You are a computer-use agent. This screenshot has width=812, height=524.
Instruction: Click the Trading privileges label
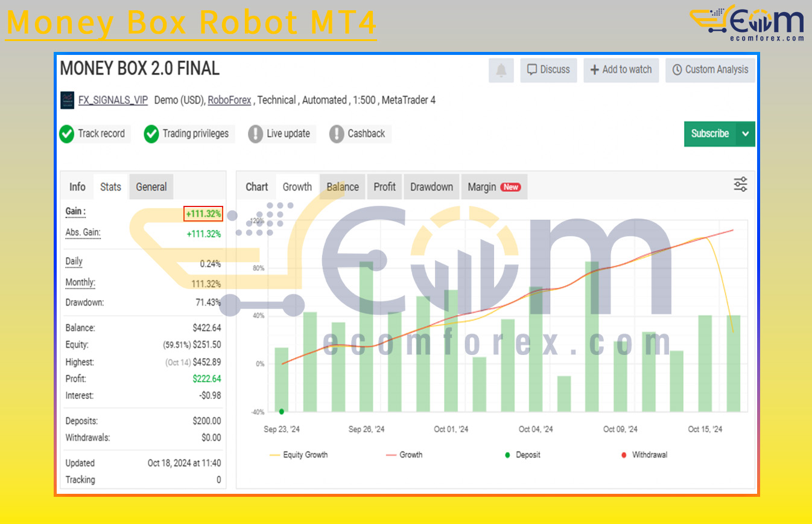pyautogui.click(x=195, y=133)
